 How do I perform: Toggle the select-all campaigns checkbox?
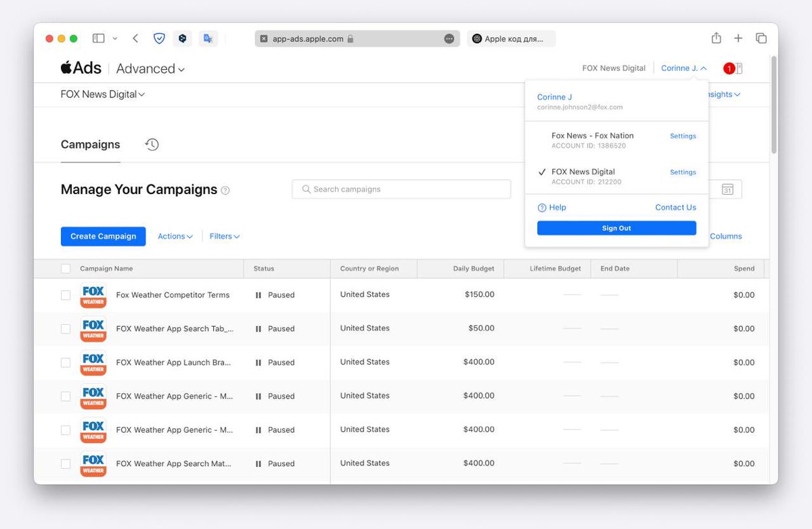[66, 269]
